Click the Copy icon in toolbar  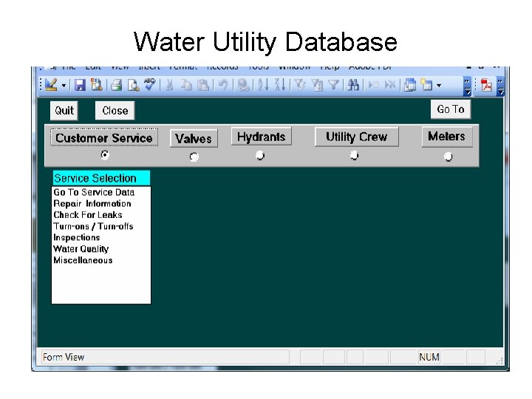(186, 85)
